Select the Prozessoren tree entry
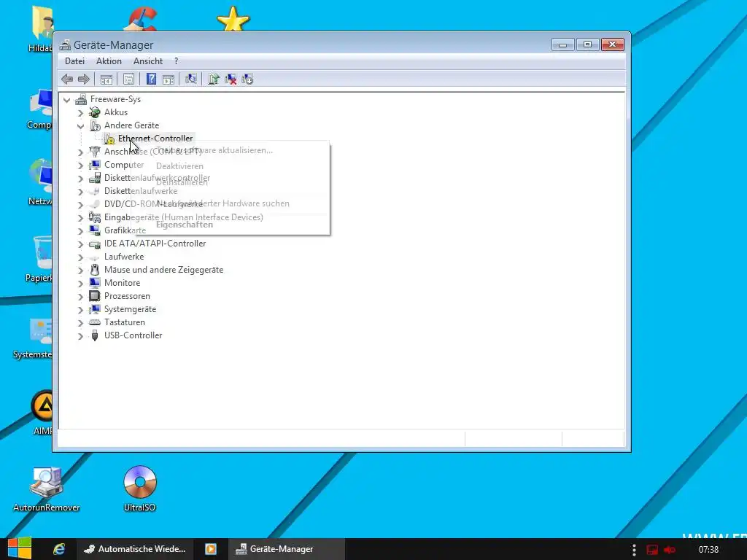 (x=127, y=296)
